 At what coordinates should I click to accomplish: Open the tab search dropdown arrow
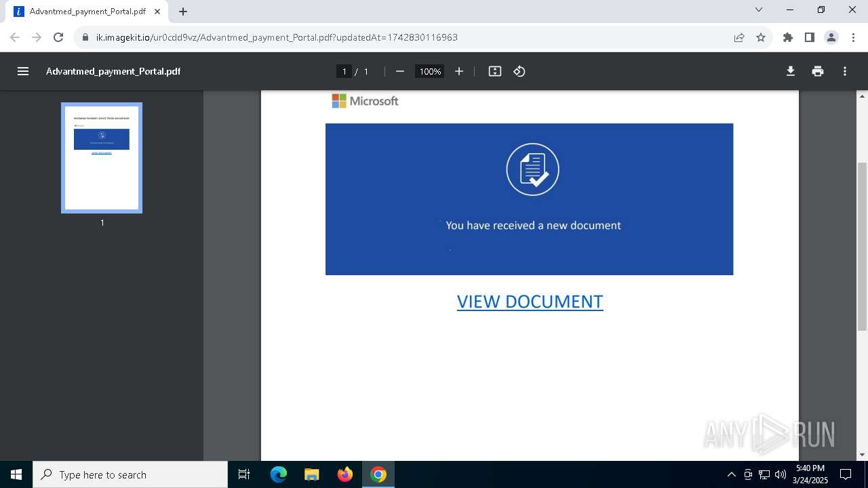[759, 10]
